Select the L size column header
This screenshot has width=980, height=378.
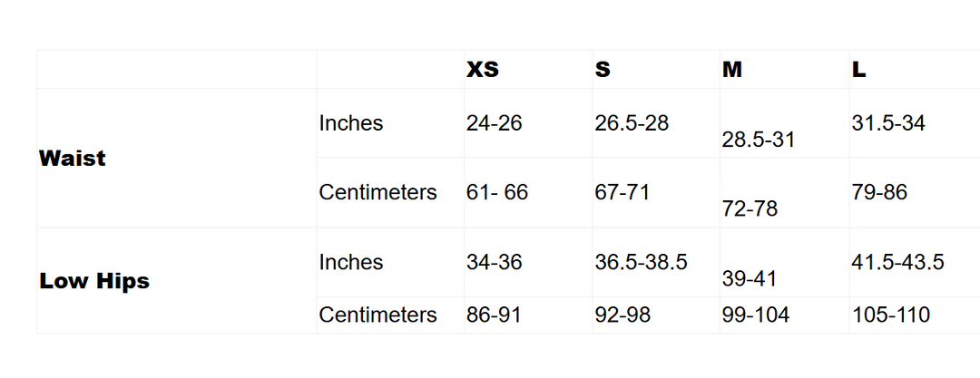tap(858, 70)
